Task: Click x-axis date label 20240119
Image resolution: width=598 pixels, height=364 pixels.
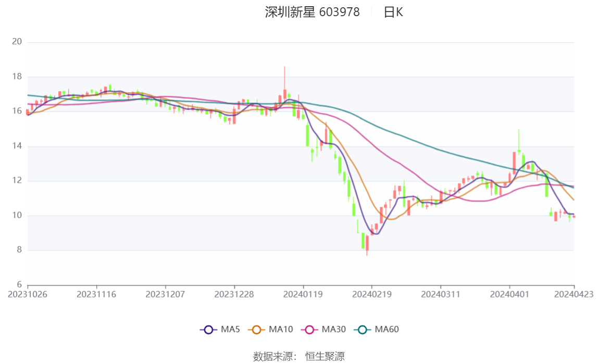Action: (x=303, y=295)
